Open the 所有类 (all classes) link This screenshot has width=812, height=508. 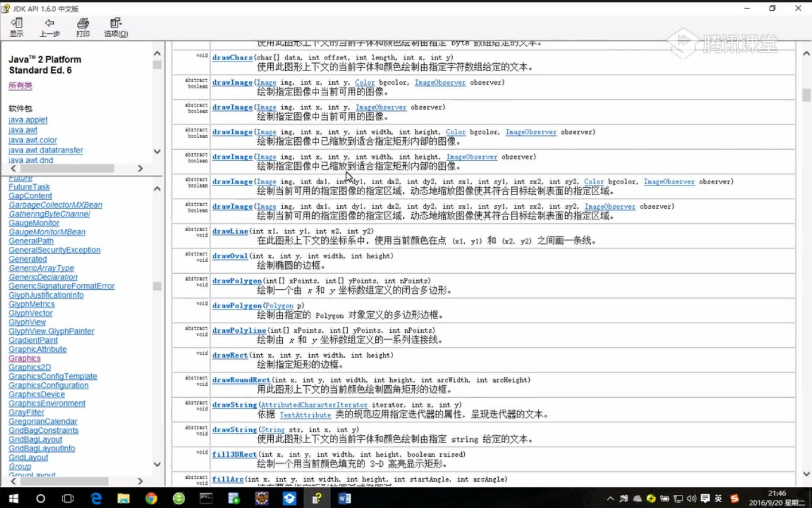tap(20, 86)
